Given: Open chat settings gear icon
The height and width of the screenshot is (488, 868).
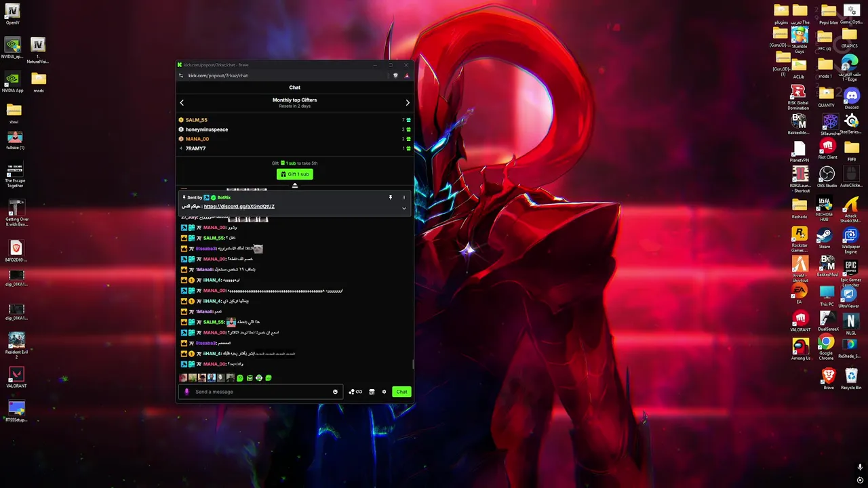Looking at the screenshot, I should pos(384,392).
